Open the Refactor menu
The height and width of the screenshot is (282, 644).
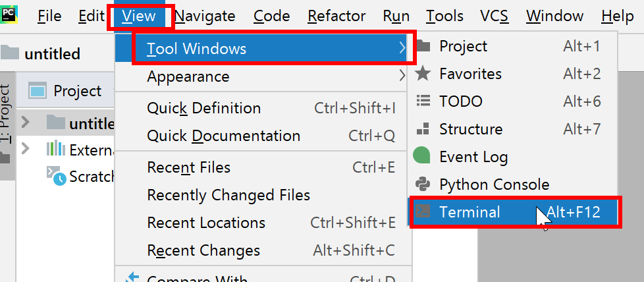pyautogui.click(x=336, y=16)
